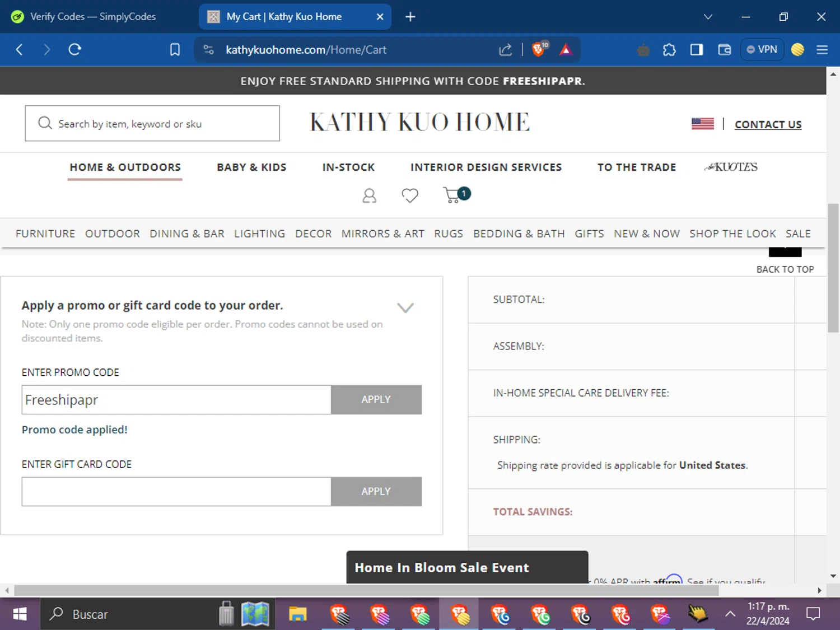Click the horizontal scrollbar thumb
Screen dimensions: 840x630
tap(366, 590)
